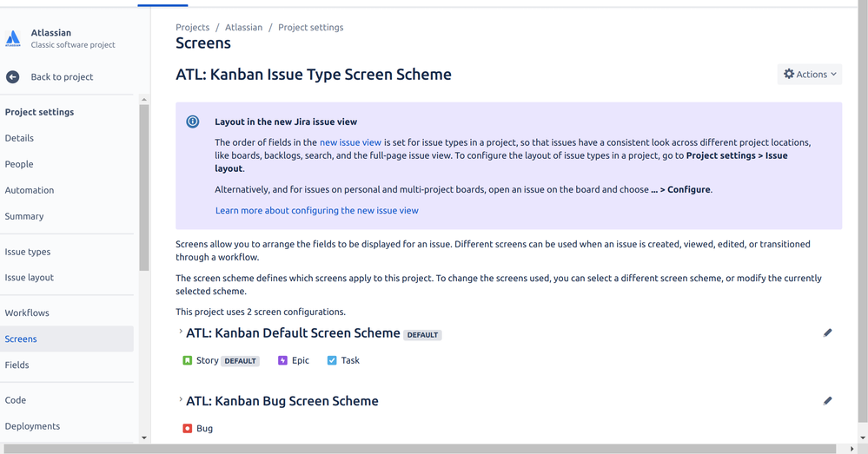Click the Project settings sidebar heading
Viewport: 868px width, 454px height.
pos(39,112)
